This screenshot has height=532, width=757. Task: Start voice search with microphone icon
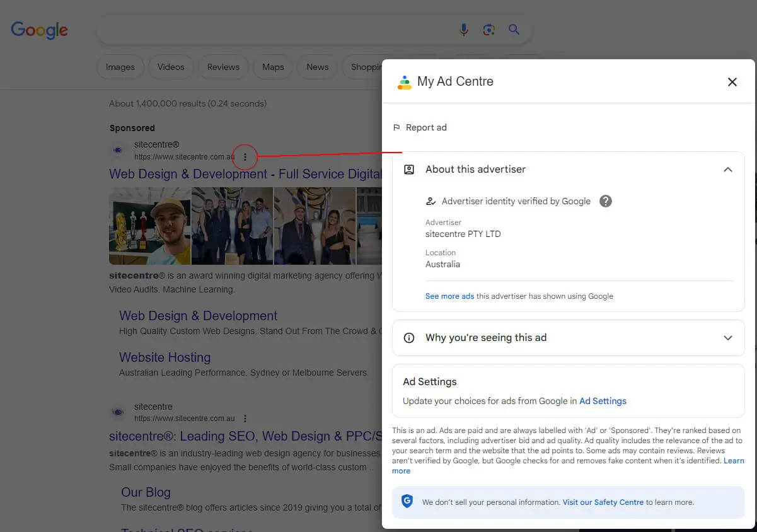point(464,30)
